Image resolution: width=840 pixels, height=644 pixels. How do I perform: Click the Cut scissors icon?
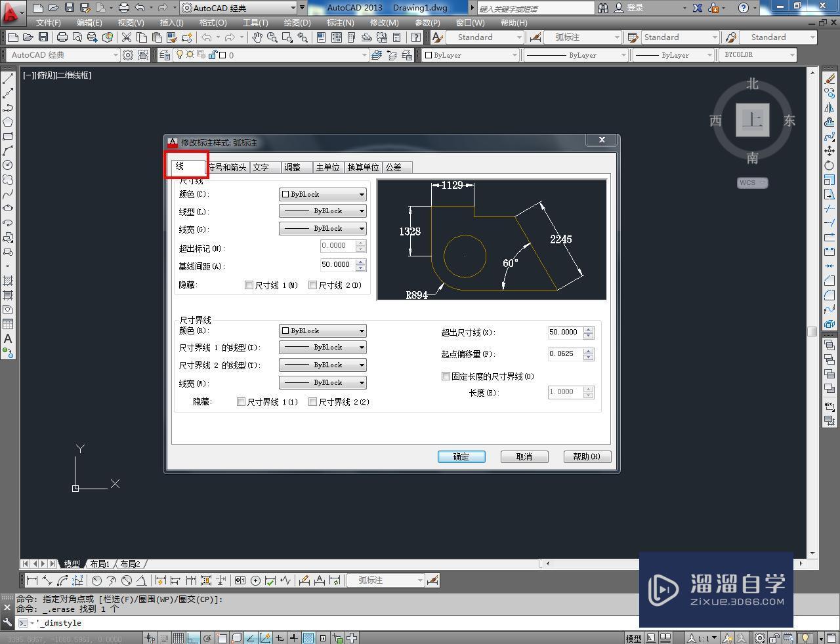126,37
